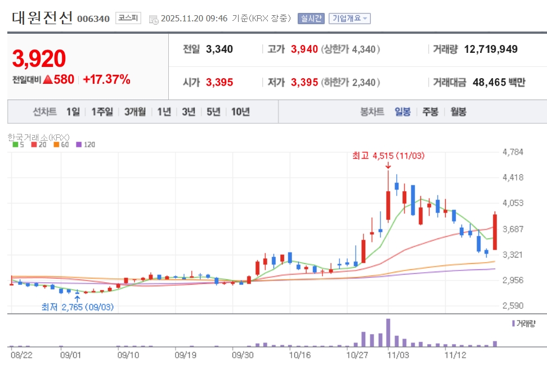Switch to 월봉 candlestick chart
Screen dimensions: 547x392
(458, 112)
